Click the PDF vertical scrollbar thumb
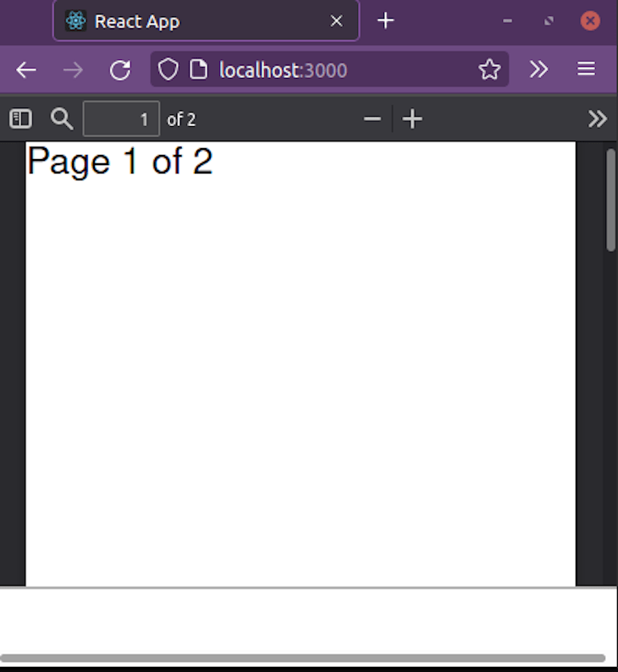The height and width of the screenshot is (672, 618). [610, 200]
